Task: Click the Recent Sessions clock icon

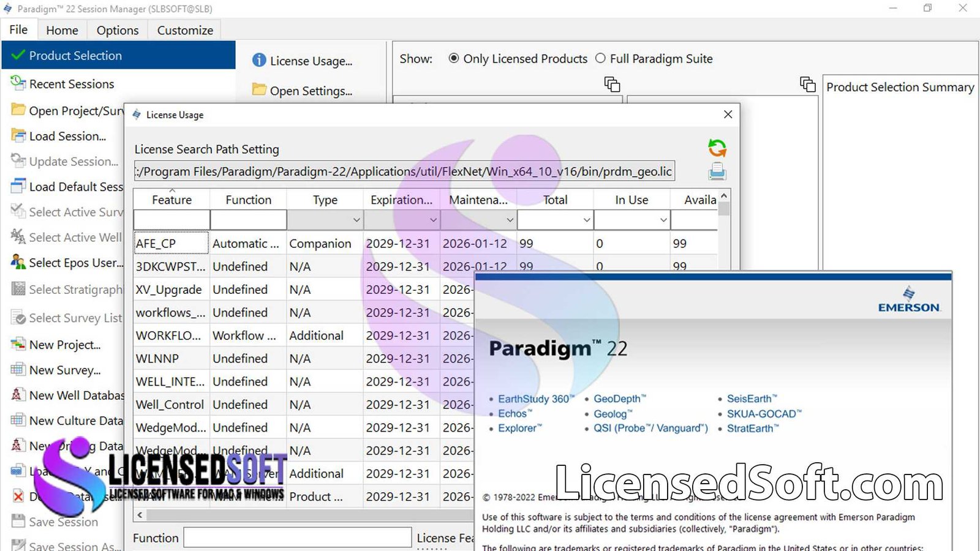Action: (x=18, y=82)
